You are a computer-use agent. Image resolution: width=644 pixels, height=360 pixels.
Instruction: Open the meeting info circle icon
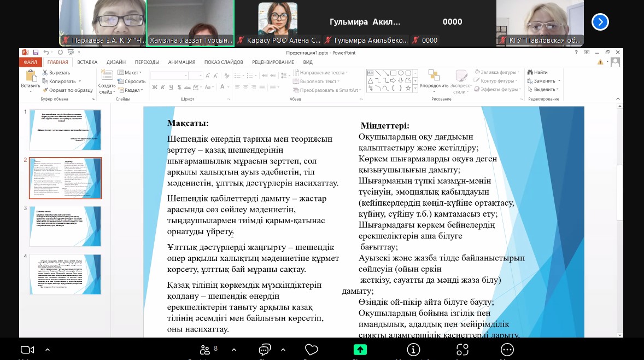tap(413, 350)
